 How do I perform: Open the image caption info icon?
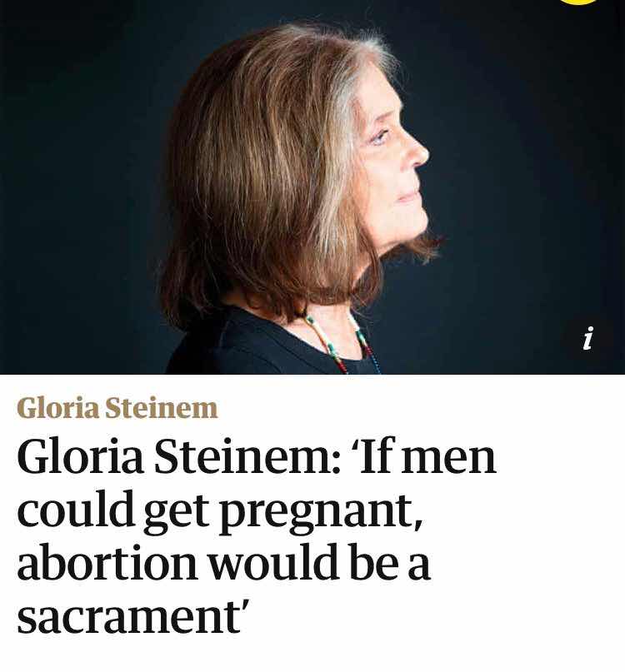click(x=588, y=338)
